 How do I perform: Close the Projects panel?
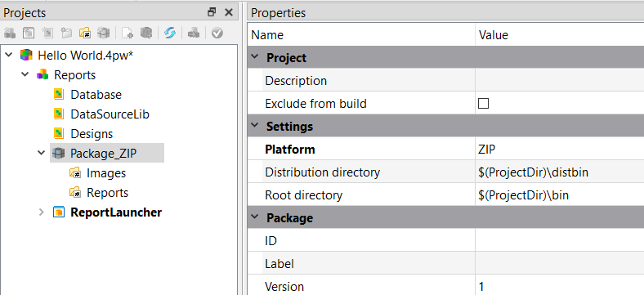(229, 12)
